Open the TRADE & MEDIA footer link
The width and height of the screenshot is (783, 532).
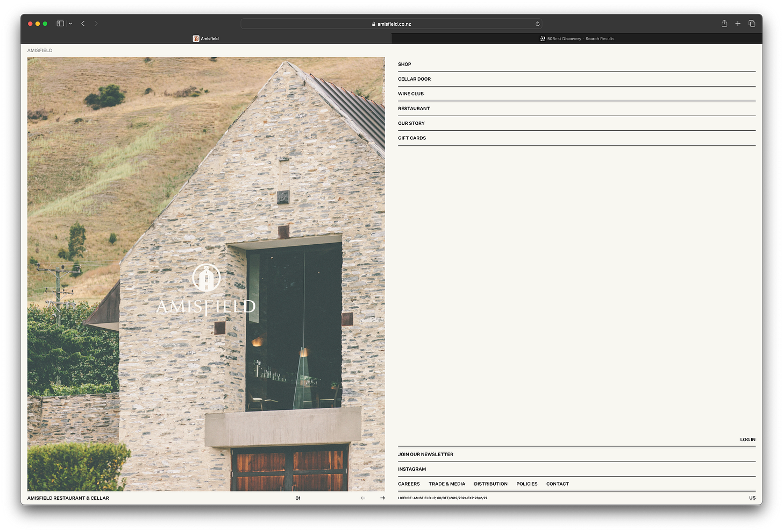(x=447, y=484)
